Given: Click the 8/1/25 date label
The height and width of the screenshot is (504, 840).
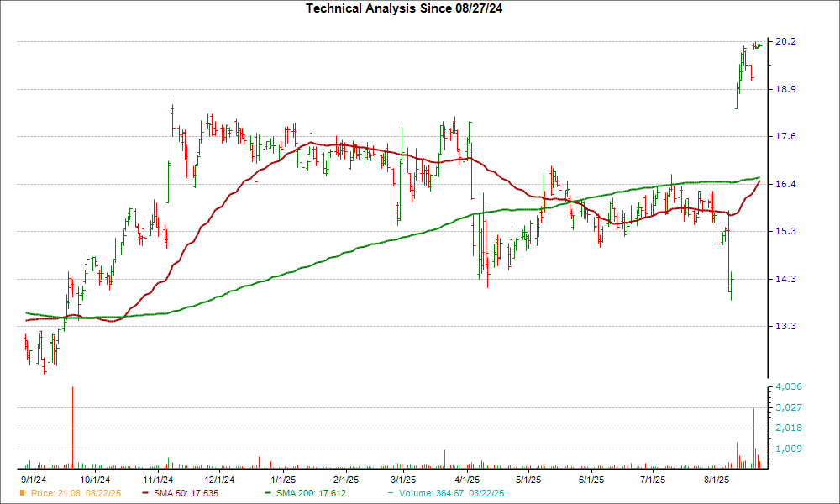Looking at the screenshot, I should [x=716, y=479].
